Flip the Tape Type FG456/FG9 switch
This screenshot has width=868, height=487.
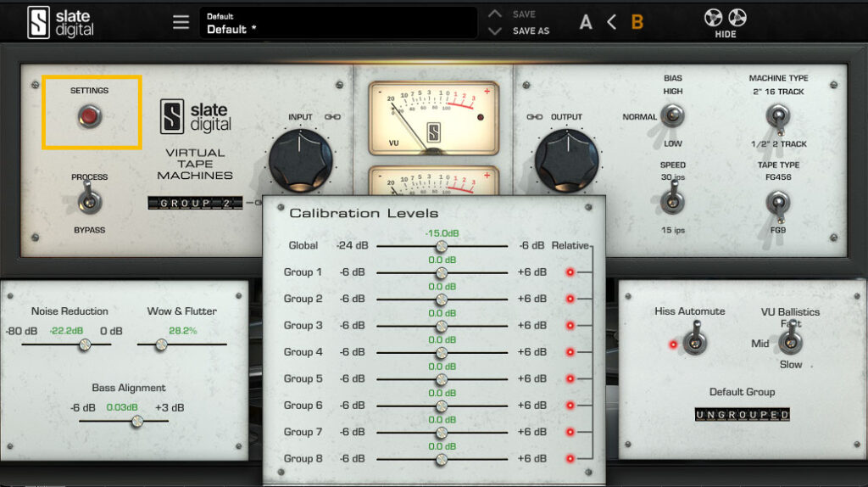pos(778,205)
